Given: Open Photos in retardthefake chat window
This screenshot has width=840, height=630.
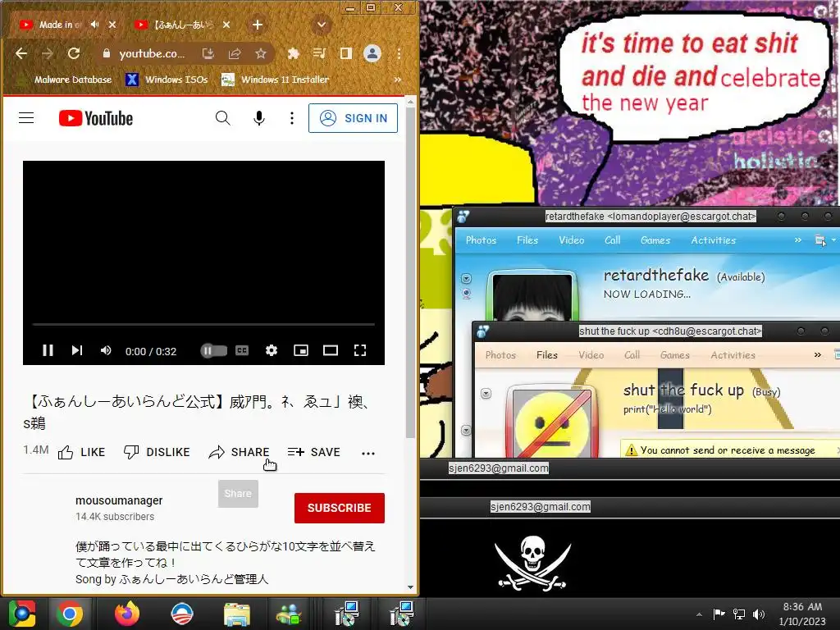Looking at the screenshot, I should [481, 240].
